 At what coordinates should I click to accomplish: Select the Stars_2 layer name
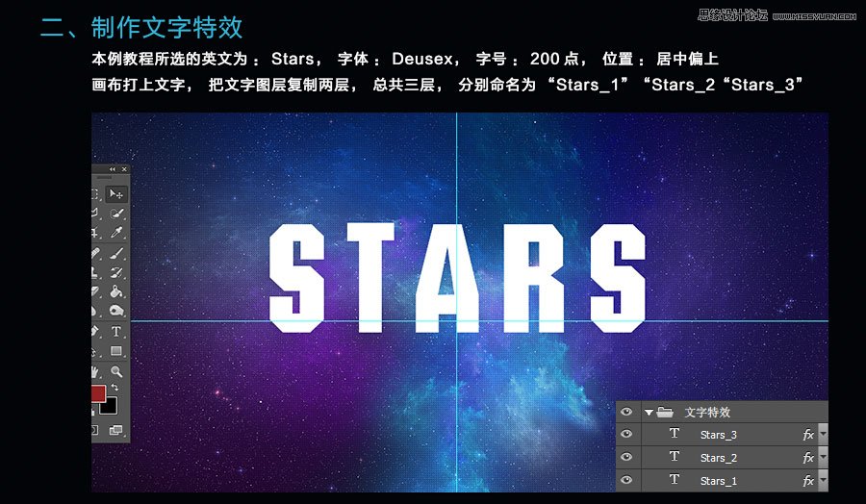719,458
